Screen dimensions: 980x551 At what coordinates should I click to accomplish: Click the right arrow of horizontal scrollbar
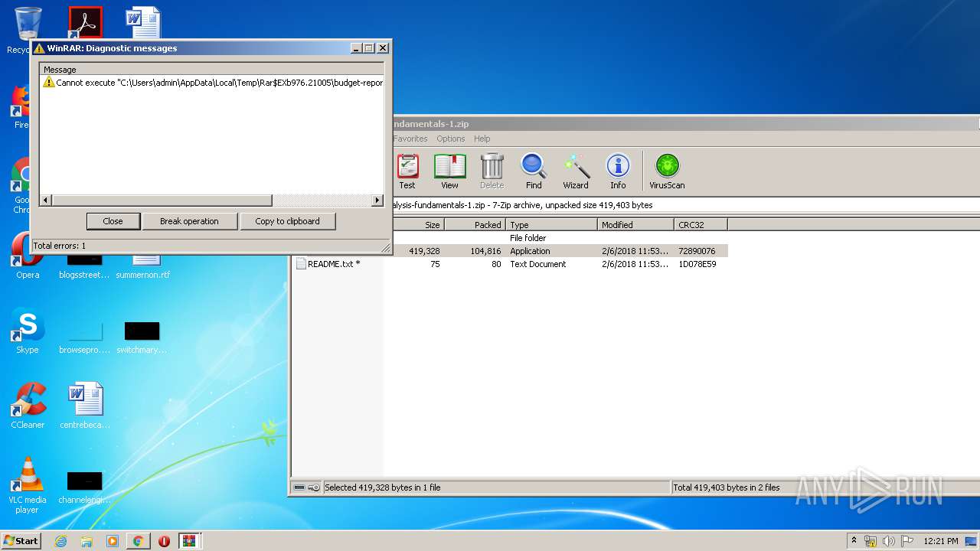tap(377, 201)
